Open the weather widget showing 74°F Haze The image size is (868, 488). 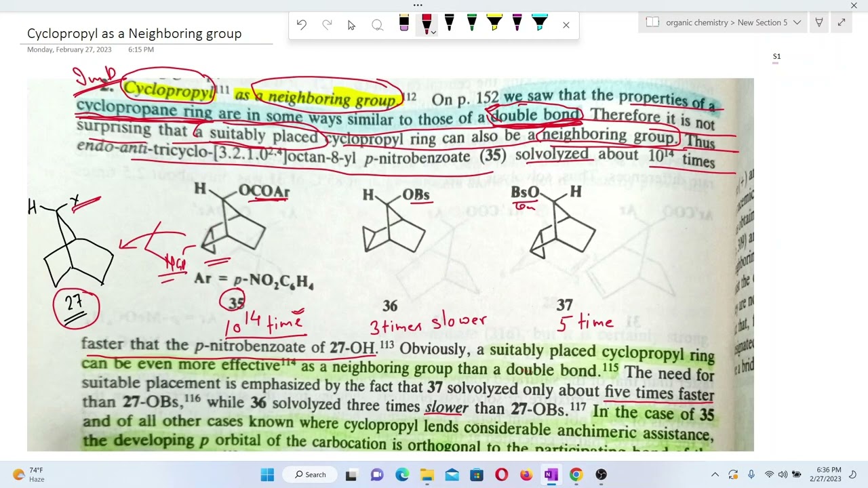pyautogui.click(x=28, y=474)
